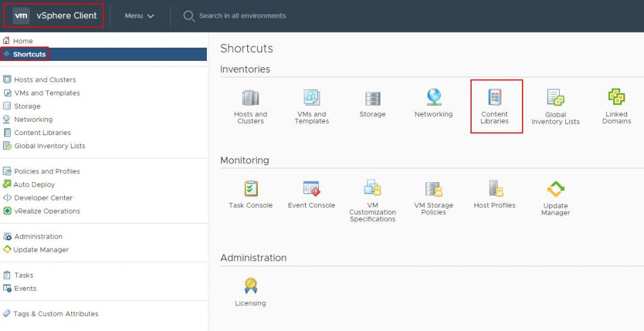The width and height of the screenshot is (644, 331).
Task: Open Hosts and Clusters shortcut icon
Action: coord(250,97)
